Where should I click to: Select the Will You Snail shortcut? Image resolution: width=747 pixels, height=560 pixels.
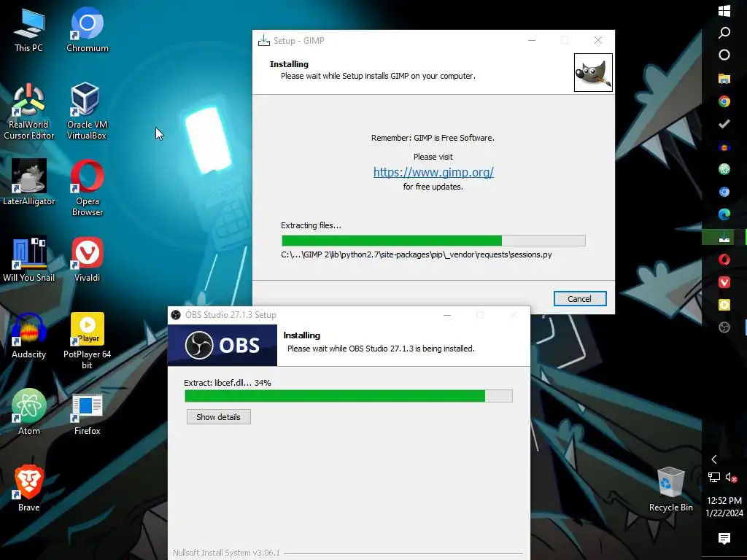(x=28, y=260)
